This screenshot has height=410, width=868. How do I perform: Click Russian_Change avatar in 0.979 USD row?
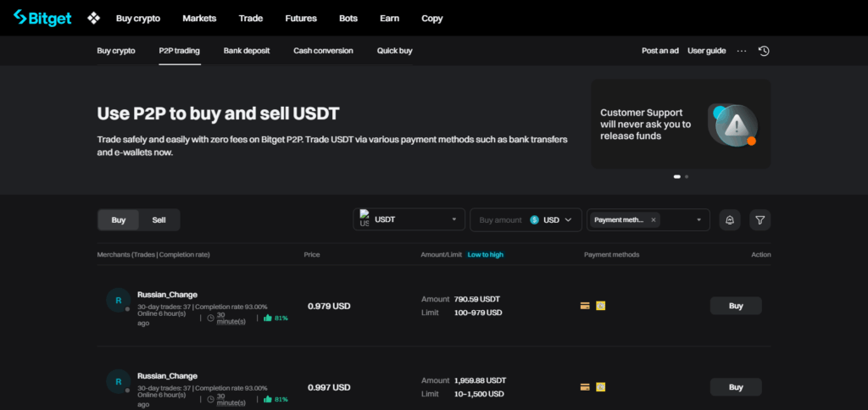coord(119,301)
